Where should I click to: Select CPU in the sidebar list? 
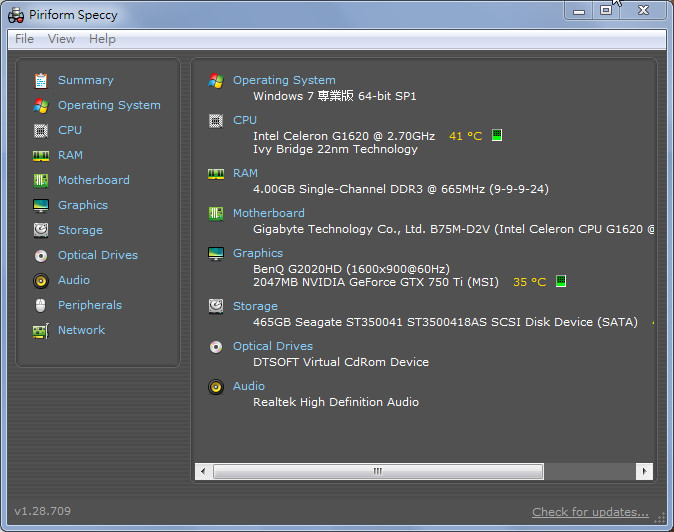70,130
